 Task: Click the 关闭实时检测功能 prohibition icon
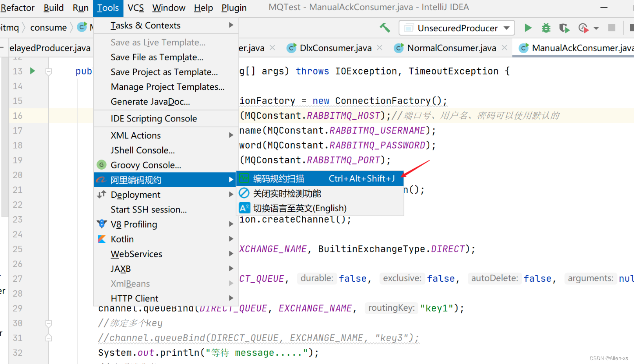pos(244,193)
